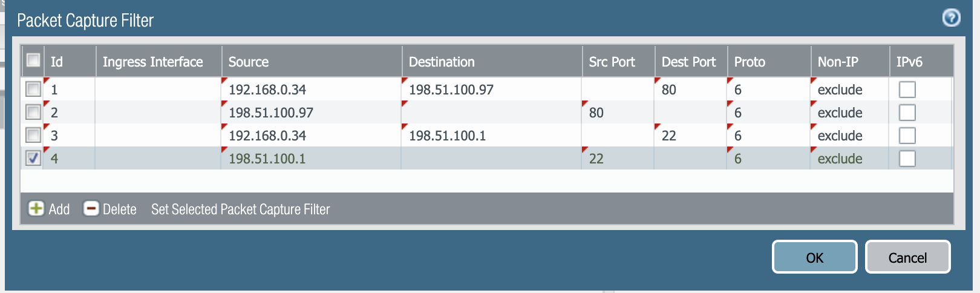Click Set Selected Packet Capture Filter
980x293 pixels.
tap(240, 209)
